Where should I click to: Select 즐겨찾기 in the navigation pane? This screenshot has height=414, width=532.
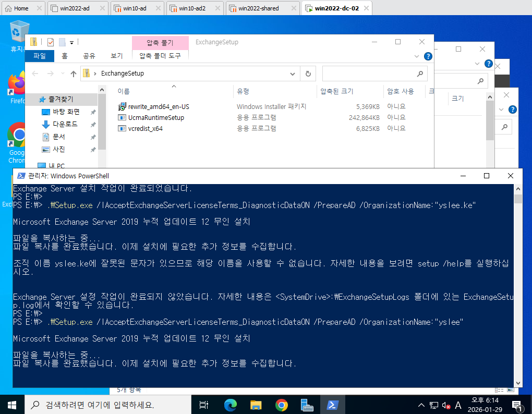(x=61, y=100)
